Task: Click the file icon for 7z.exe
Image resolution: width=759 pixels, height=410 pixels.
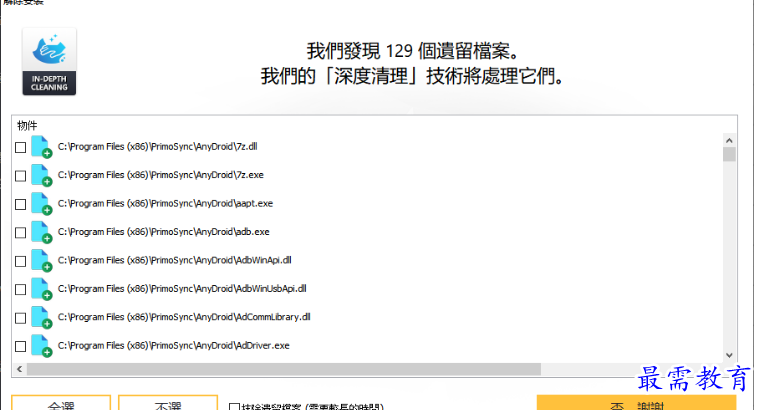Action: tap(42, 175)
